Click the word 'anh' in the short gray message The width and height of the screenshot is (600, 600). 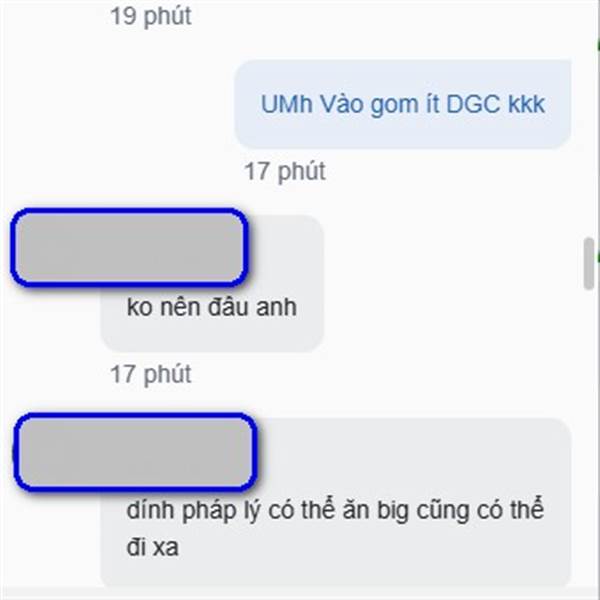(x=276, y=307)
